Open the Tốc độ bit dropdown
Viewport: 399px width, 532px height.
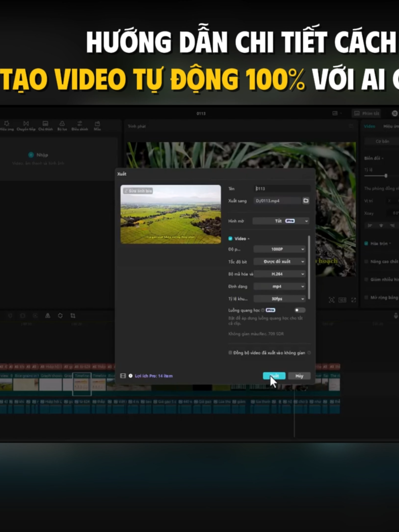pos(280,262)
